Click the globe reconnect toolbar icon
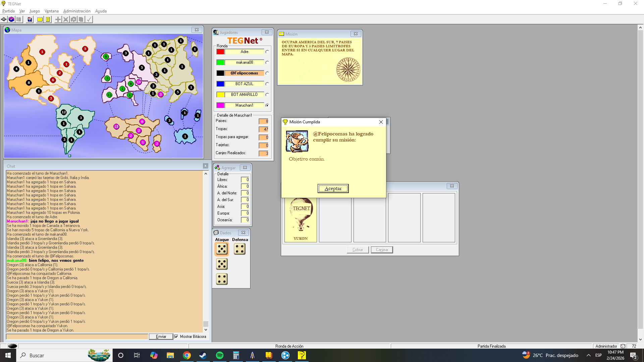Viewport: 644px width, 362px height. click(11, 19)
